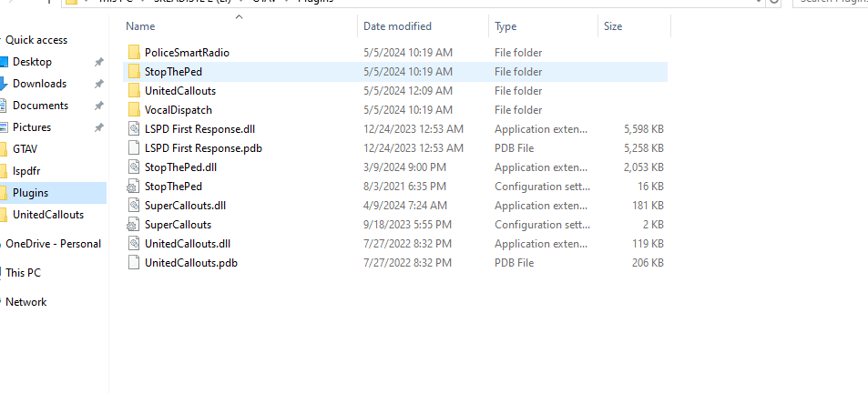Select the UnitedCallouts.pdb file icon
868x394 pixels.
click(135, 263)
